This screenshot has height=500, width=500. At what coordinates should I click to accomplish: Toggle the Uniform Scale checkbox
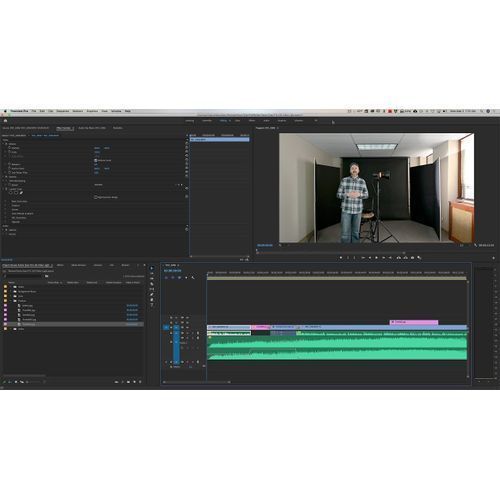click(96, 160)
